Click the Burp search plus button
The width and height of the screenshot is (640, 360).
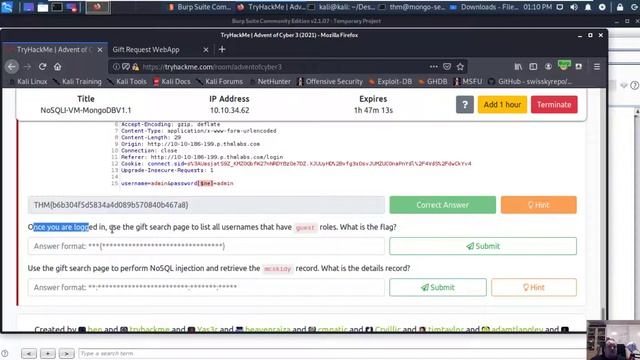pos(48,353)
